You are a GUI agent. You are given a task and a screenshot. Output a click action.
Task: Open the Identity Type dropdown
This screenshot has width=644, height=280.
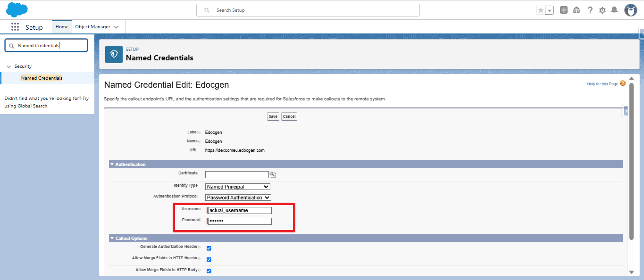[238, 187]
